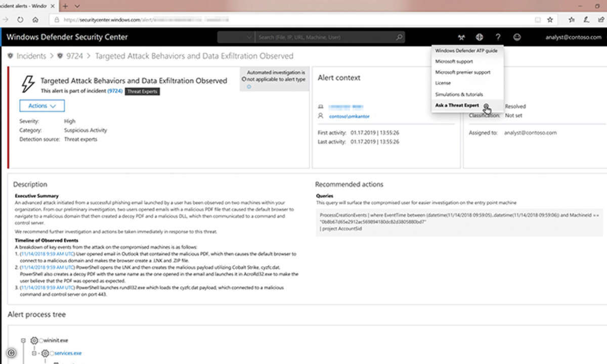Open the browser tab list chevron
The image size is (607, 364).
[77, 6]
